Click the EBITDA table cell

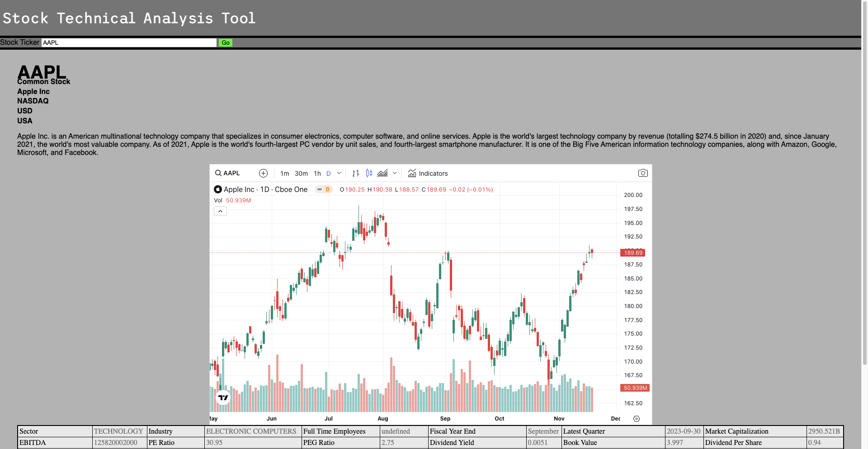[55, 443]
